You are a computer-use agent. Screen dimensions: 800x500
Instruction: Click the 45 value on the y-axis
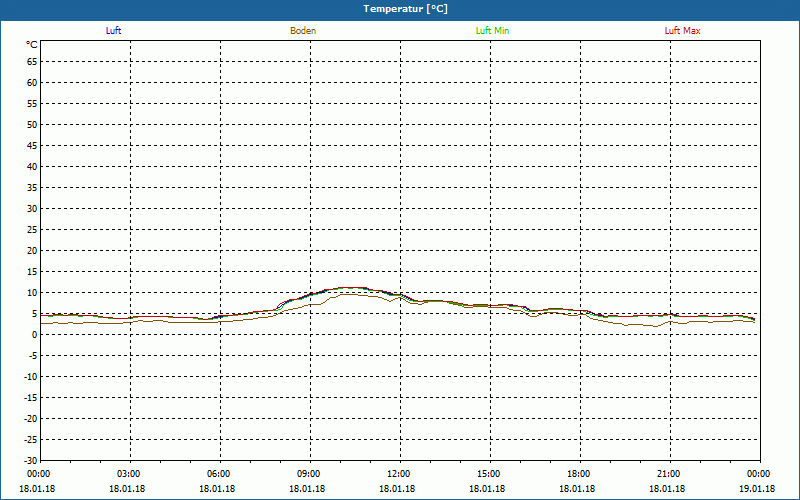32,146
